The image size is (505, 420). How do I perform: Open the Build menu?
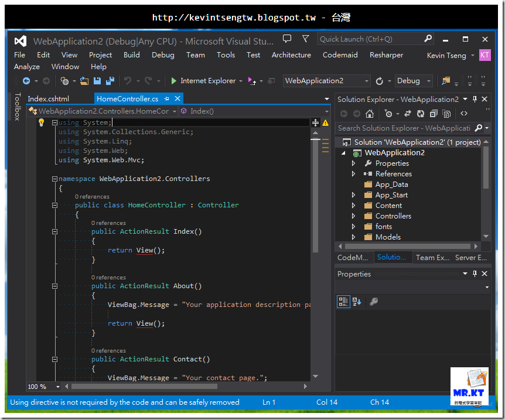132,55
